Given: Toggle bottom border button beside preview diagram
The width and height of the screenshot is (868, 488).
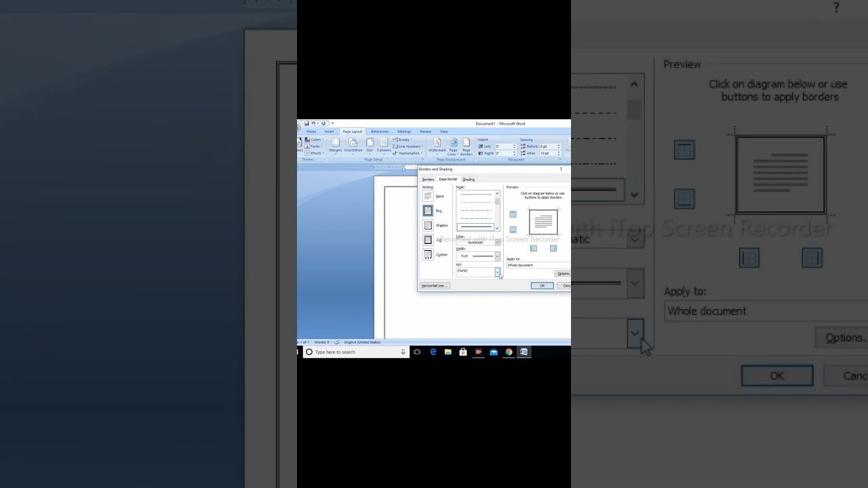Looking at the screenshot, I should click(513, 230).
